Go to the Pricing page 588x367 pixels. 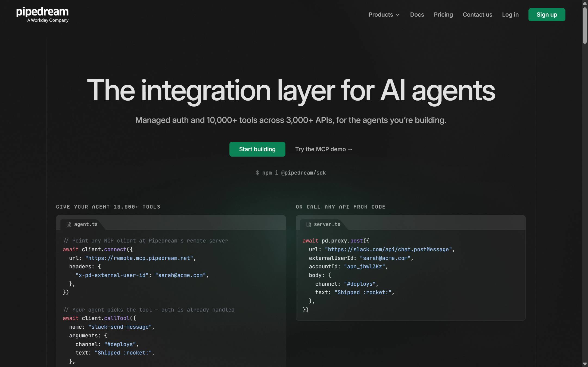(443, 15)
